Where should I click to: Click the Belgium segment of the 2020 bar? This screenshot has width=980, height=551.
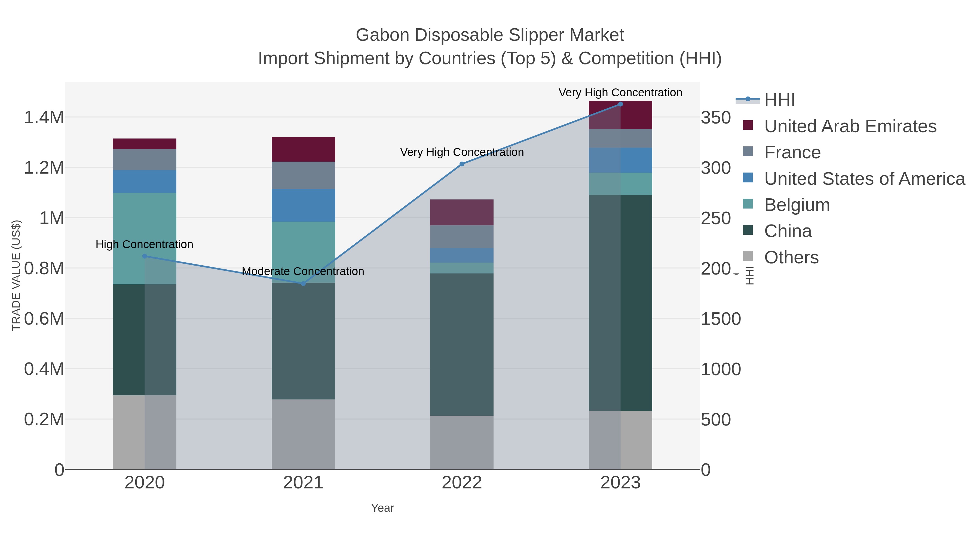[x=145, y=239]
